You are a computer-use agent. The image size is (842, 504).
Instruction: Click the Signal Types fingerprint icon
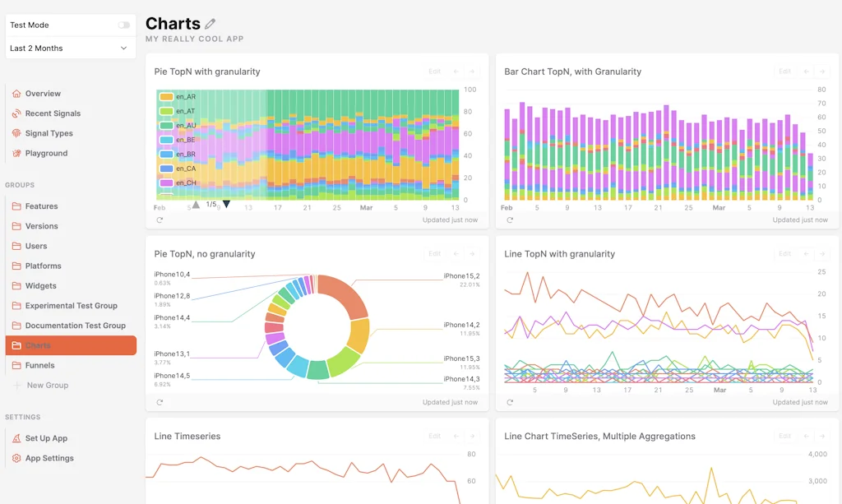(16, 133)
